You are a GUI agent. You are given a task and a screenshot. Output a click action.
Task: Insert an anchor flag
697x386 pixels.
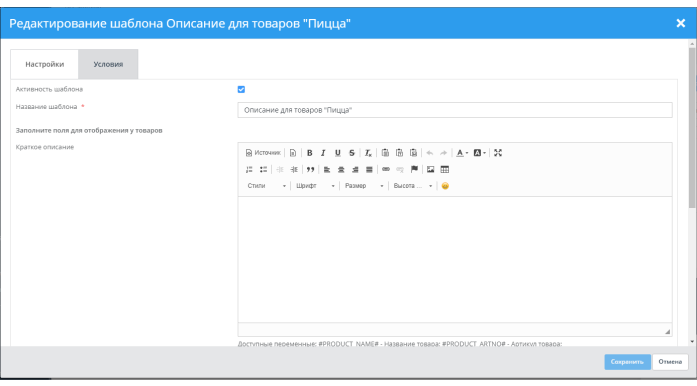coord(414,169)
